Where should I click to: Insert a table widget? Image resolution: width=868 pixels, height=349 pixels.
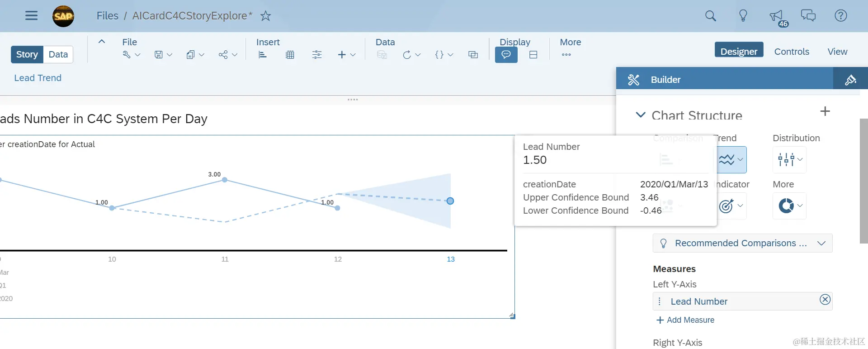tap(290, 55)
